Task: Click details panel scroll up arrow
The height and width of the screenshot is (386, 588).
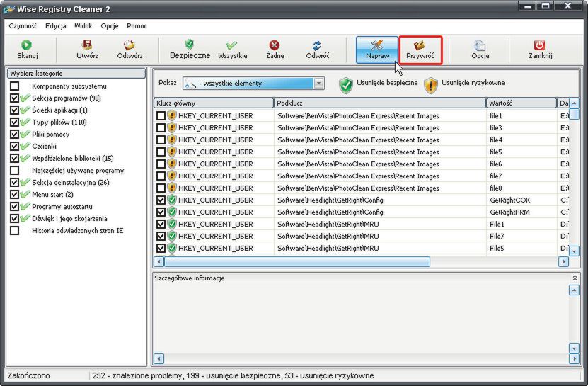Action: tap(574, 290)
